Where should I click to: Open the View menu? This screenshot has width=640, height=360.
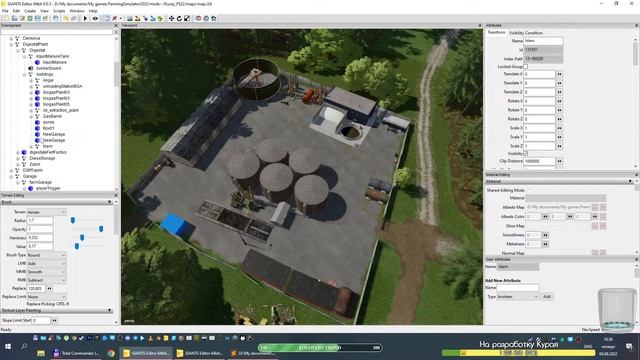pos(44,11)
